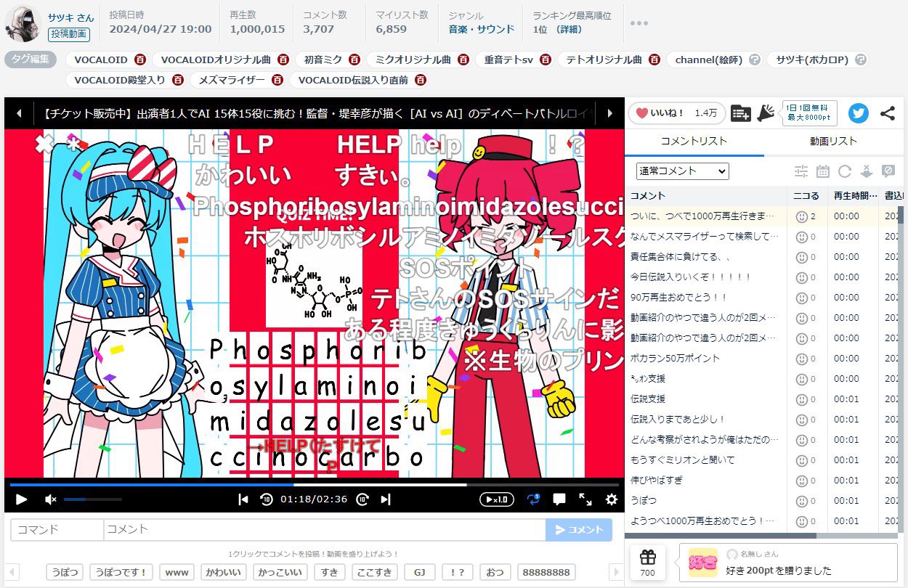Open comment list filter sliders icon
Image resolution: width=908 pixels, height=588 pixels.
(801, 171)
